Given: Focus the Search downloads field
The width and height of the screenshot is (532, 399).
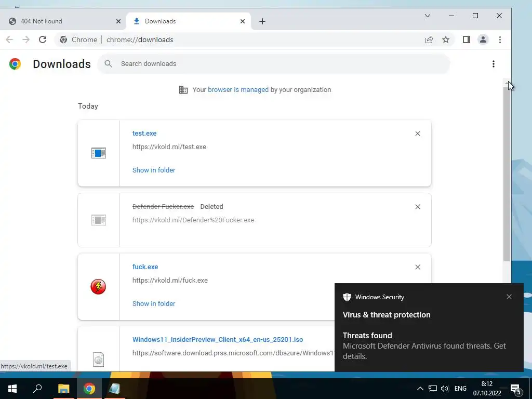Looking at the screenshot, I should point(273,64).
